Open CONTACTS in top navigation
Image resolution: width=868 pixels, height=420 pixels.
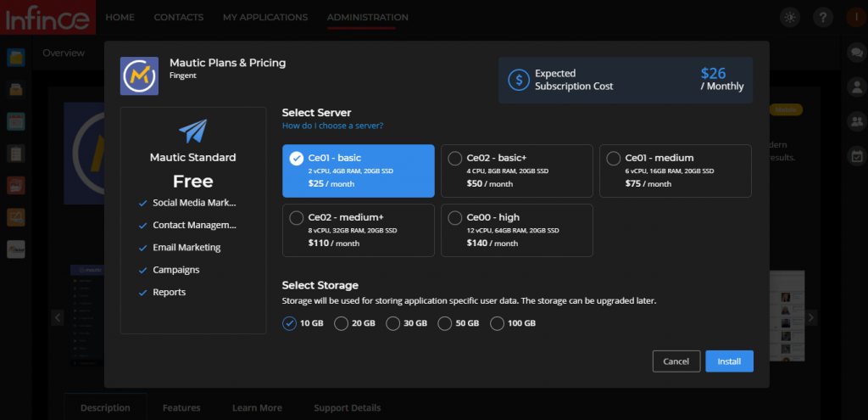[179, 18]
